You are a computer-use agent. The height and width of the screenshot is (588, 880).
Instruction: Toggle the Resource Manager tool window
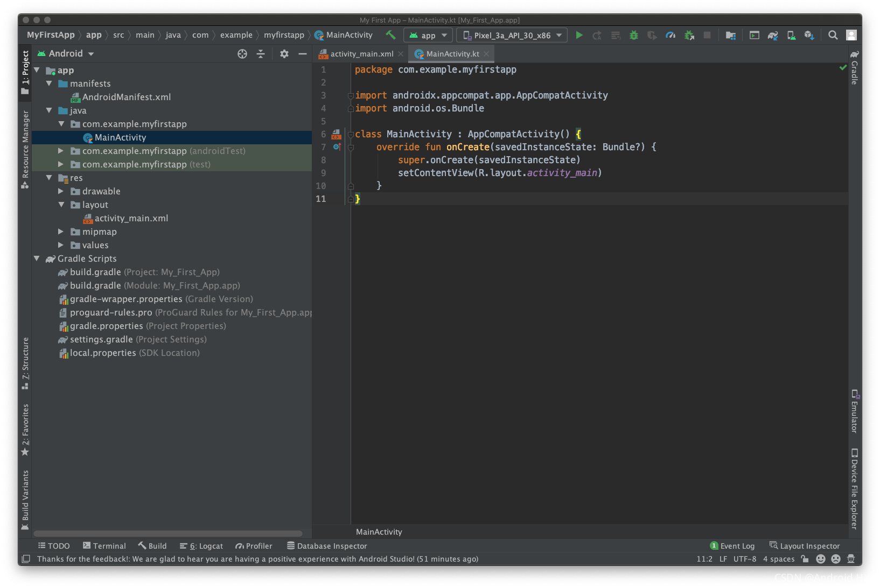25,149
